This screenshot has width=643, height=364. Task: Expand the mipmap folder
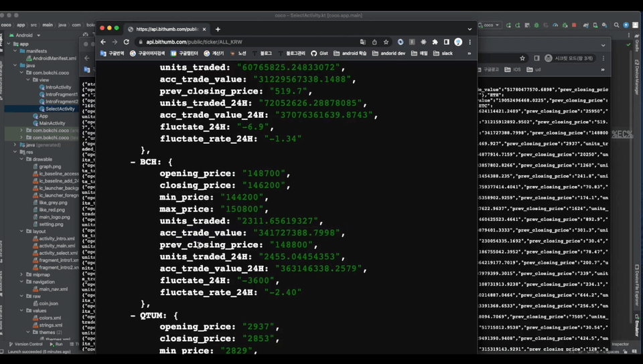click(x=21, y=275)
